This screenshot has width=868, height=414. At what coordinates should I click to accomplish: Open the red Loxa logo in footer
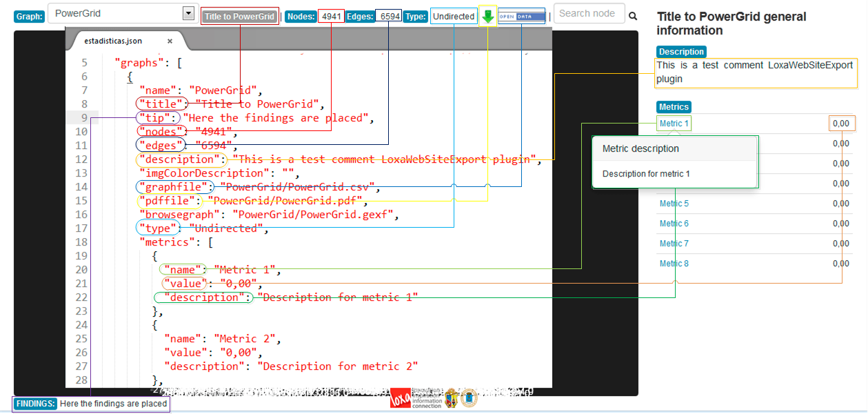coord(401,397)
